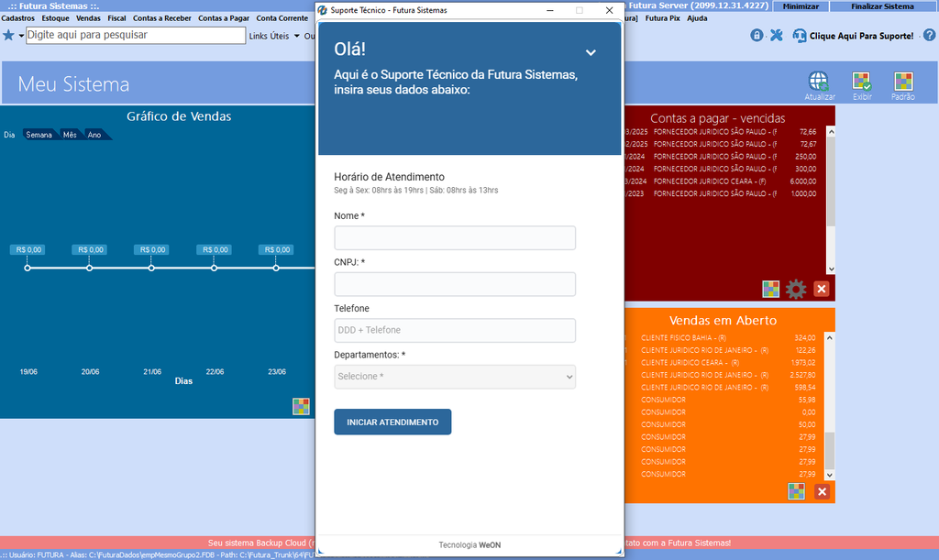Viewport: 939px width, 560px height.
Task: Click scroll up arrow in Vendas em Aberto list
Action: click(x=829, y=338)
